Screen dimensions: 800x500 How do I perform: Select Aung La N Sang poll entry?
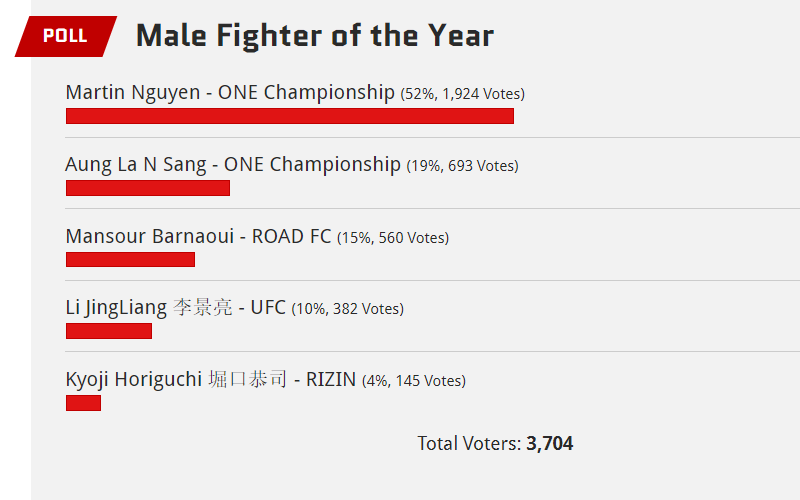tap(233, 164)
